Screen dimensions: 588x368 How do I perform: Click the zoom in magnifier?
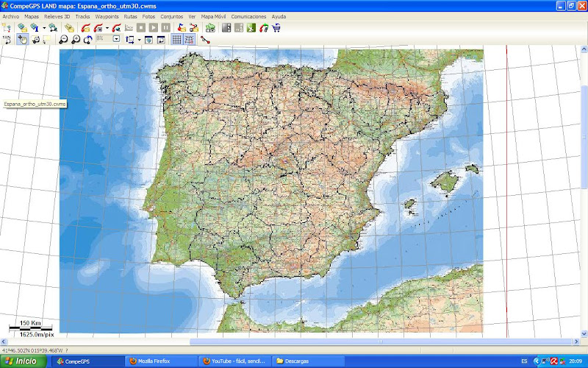click(x=76, y=40)
